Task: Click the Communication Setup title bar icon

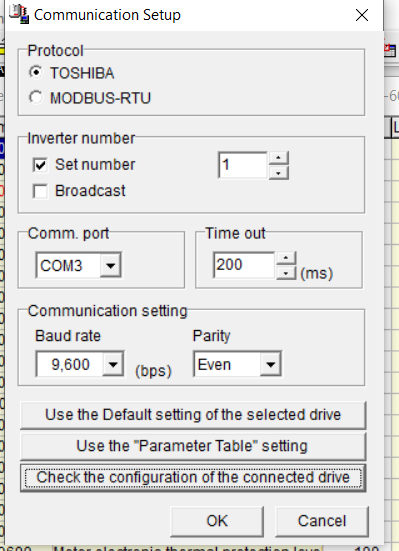Action: click(x=19, y=14)
